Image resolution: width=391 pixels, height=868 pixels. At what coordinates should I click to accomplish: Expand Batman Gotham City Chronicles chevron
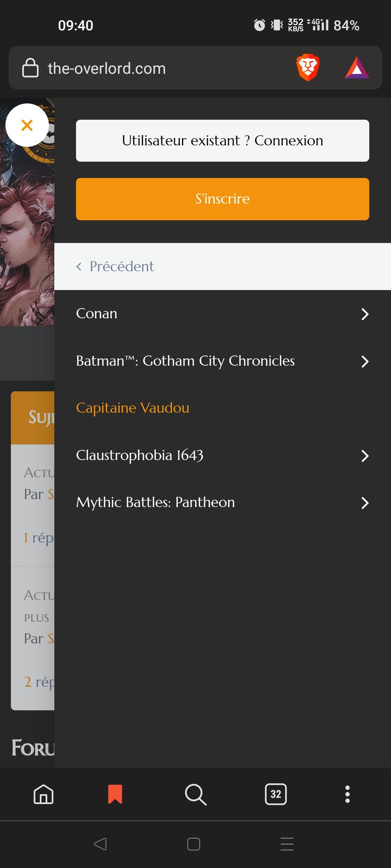(x=365, y=361)
